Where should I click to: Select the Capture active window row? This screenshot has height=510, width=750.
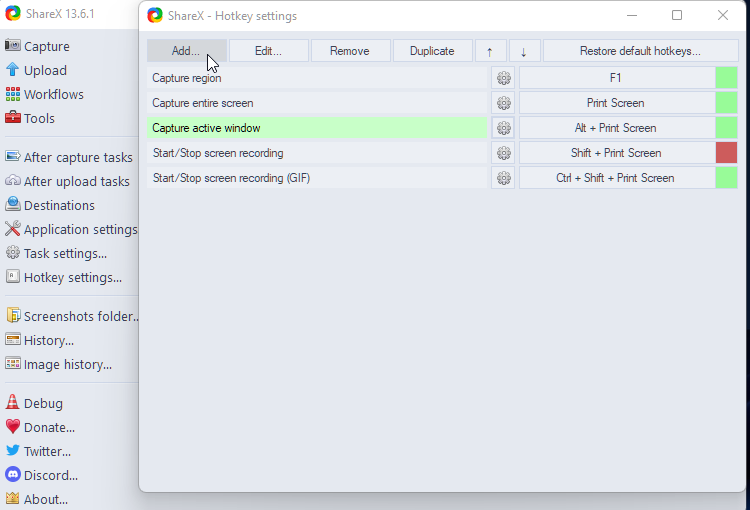(317, 128)
